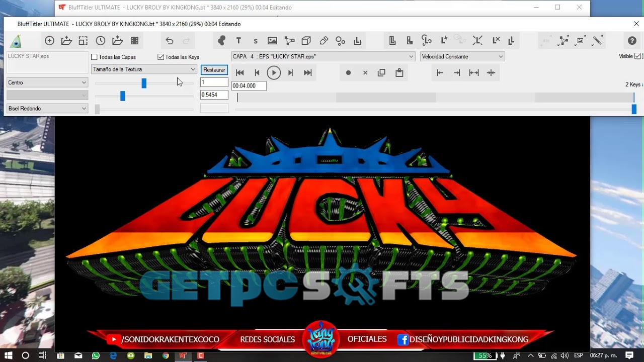
Task: Open the Bisel Redondo dropdown
Action: [x=47, y=109]
